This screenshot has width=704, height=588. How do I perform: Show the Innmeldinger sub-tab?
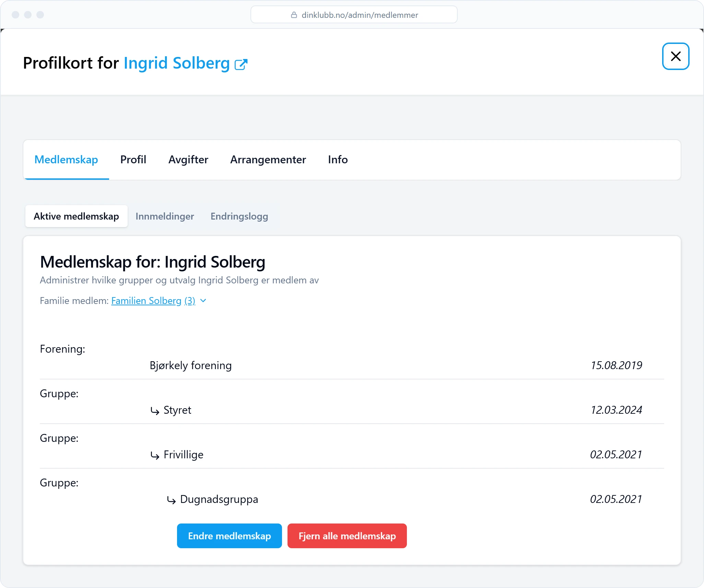coord(165,216)
